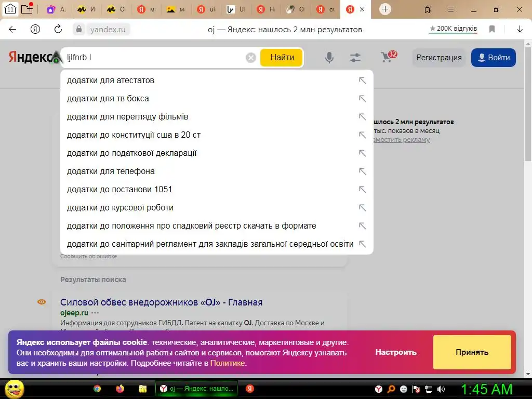Open the sidebar bookmarks panel icon

tap(428, 9)
